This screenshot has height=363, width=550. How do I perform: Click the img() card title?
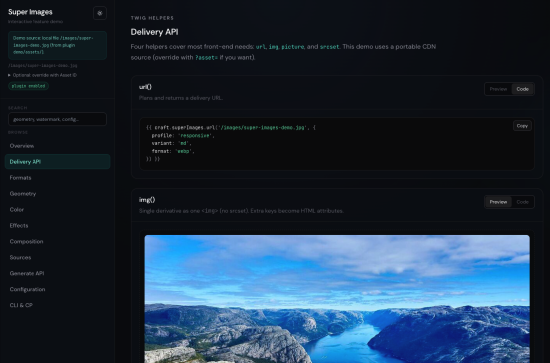click(147, 200)
